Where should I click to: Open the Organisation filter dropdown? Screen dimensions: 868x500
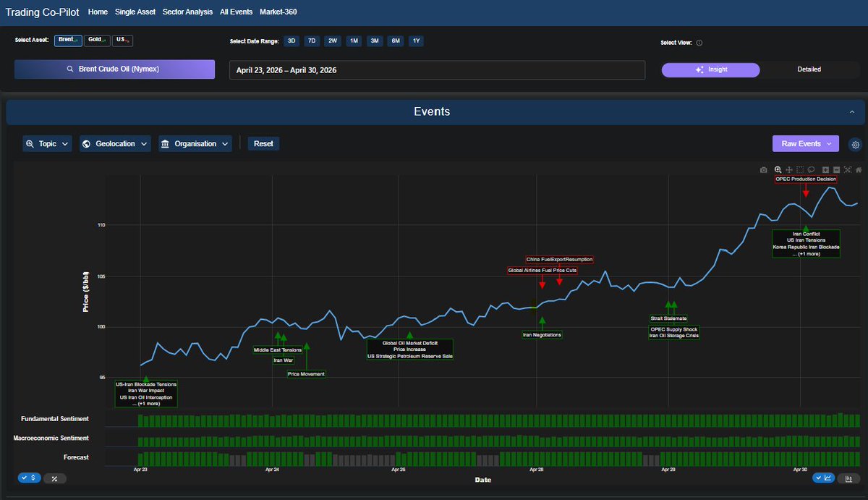tap(195, 144)
